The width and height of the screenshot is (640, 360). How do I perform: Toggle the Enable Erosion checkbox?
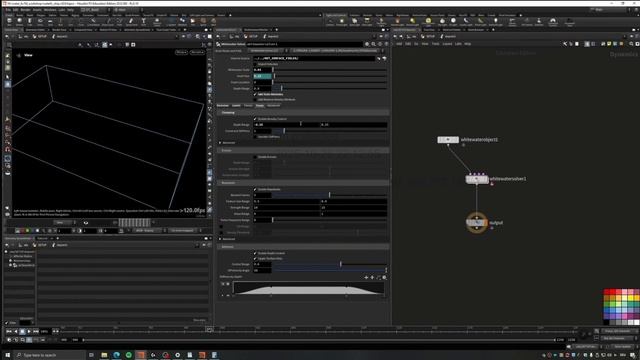click(x=255, y=157)
